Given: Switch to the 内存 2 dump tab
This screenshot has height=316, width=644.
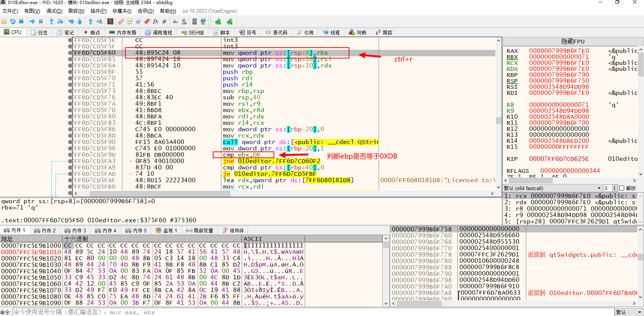Looking at the screenshot, I should (45, 231).
